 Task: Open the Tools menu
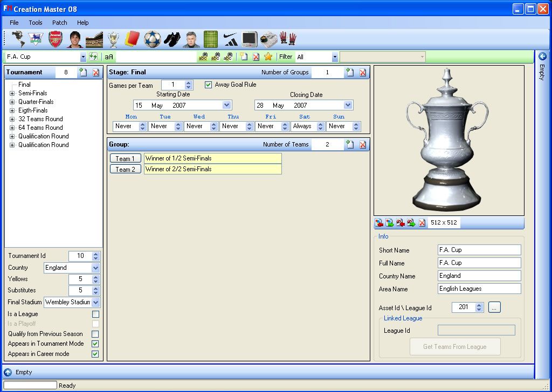coord(36,23)
